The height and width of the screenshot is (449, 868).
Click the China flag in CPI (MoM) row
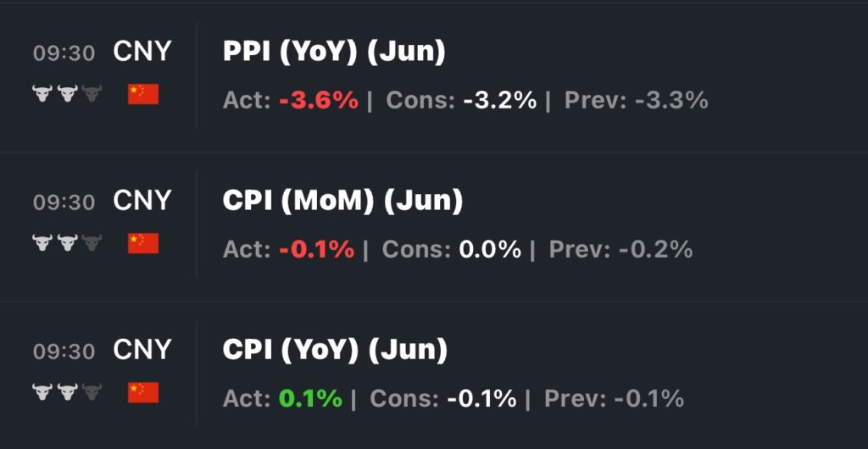[143, 244]
